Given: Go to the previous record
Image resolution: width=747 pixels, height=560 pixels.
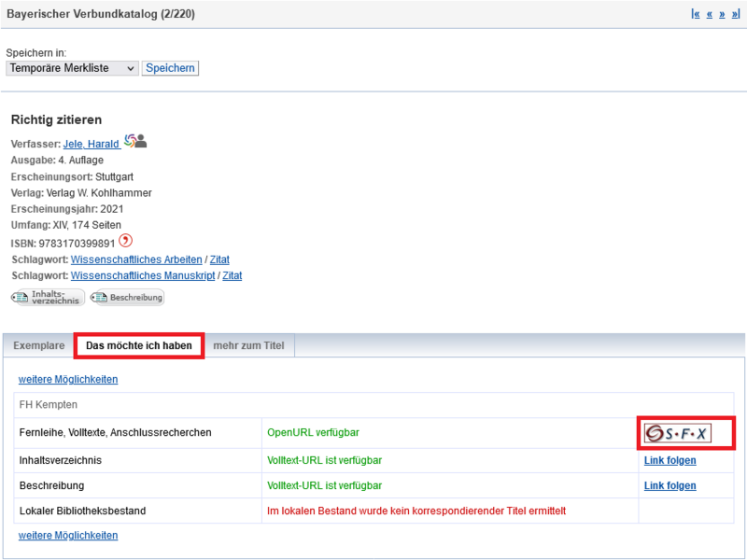Looking at the screenshot, I should click(x=710, y=15).
